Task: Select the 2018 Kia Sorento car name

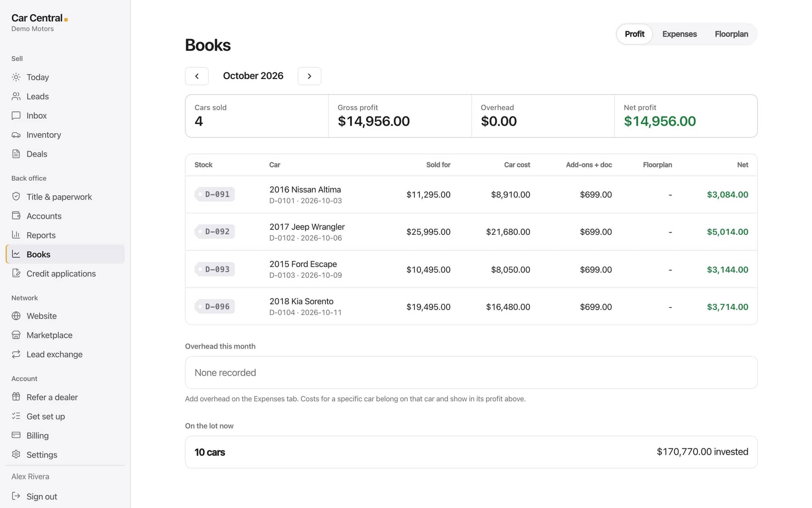Action: pos(301,301)
